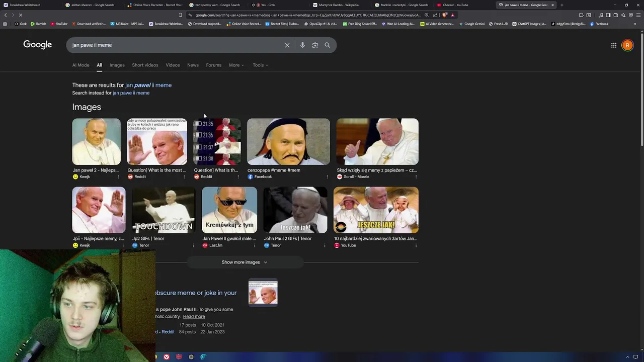Open the 21:35 timestamps Reddit thumbnail
This screenshot has width=644, height=362.
coord(217,142)
